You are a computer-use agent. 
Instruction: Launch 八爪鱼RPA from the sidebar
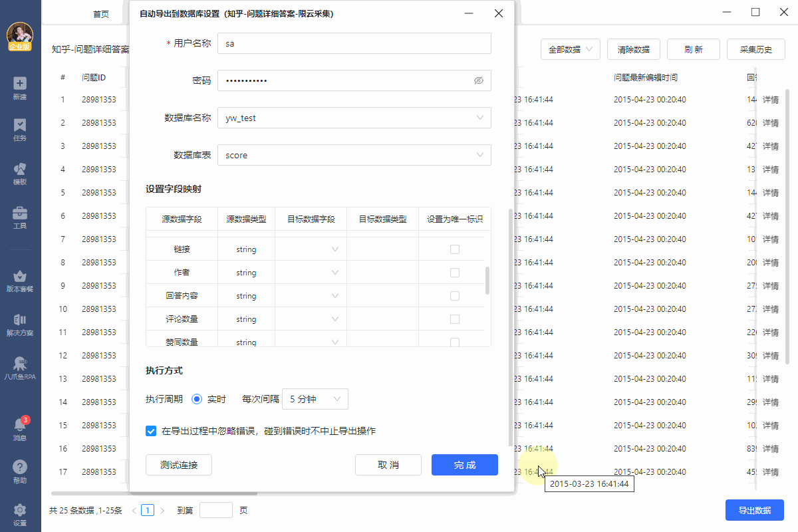(x=20, y=368)
